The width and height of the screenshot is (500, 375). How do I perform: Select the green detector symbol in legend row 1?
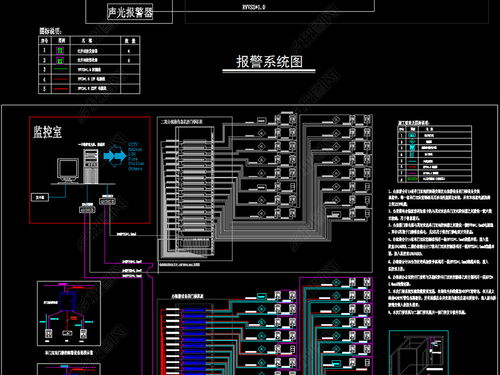coord(60,51)
